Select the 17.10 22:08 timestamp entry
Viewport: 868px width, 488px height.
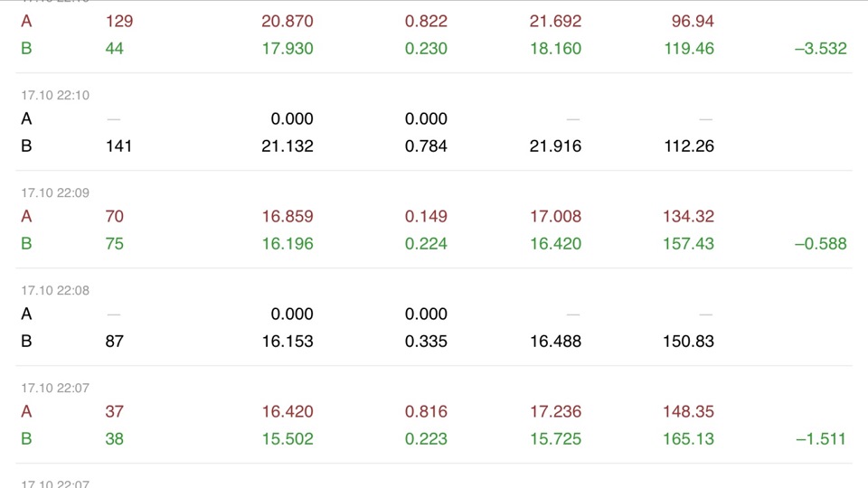pyautogui.click(x=55, y=290)
